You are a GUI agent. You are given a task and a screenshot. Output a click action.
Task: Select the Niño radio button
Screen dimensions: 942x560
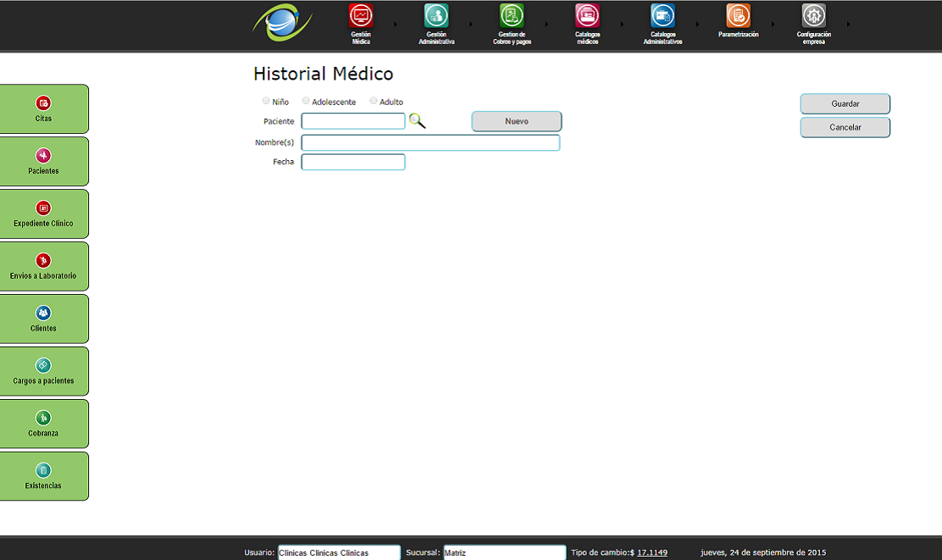coord(266,101)
